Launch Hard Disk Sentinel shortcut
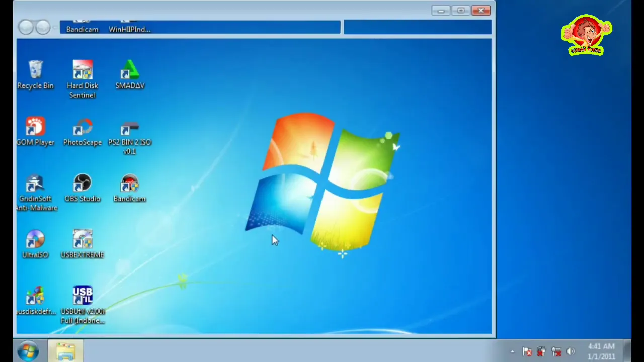 click(83, 79)
